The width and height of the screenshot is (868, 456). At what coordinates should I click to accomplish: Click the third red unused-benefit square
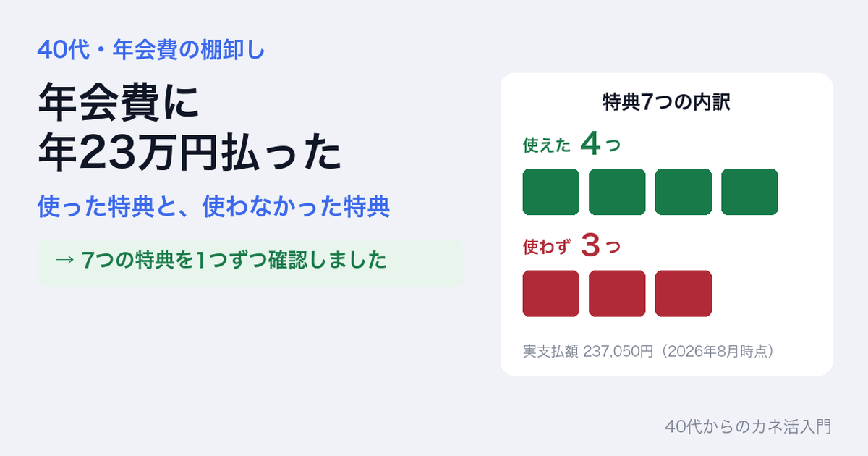[684, 294]
